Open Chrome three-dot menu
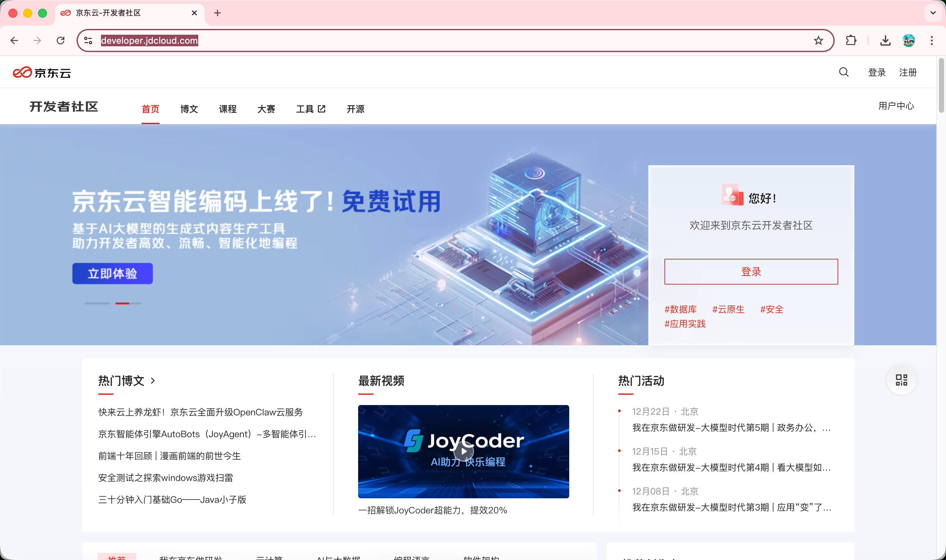The width and height of the screenshot is (946, 560). (932, 41)
